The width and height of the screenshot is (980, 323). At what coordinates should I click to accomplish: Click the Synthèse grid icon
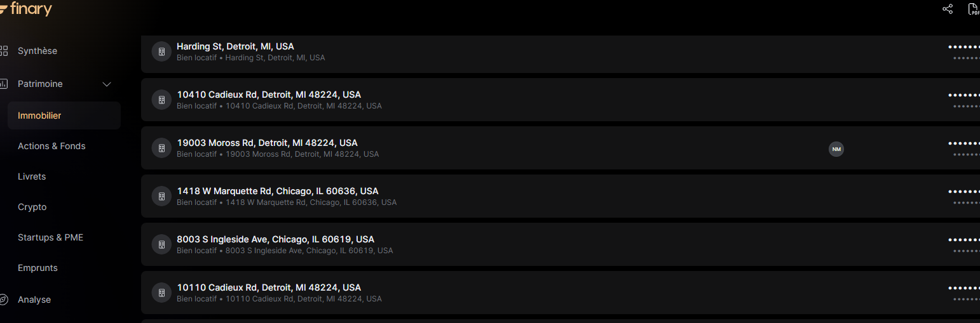tap(3, 51)
